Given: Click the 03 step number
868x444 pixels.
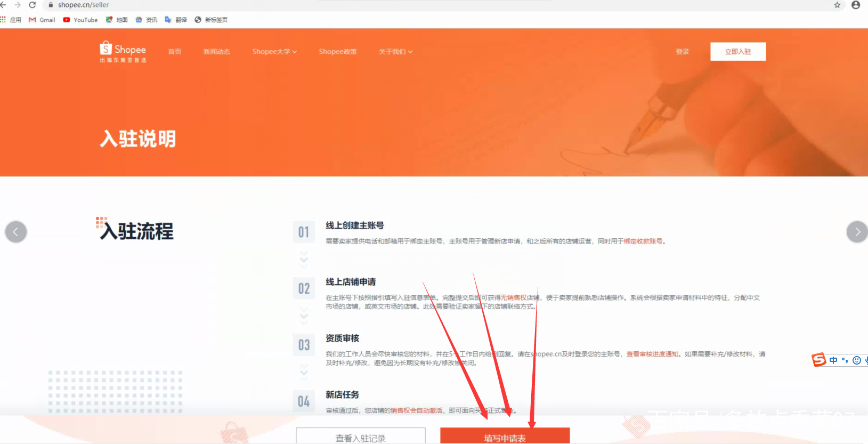Looking at the screenshot, I should click(304, 345).
